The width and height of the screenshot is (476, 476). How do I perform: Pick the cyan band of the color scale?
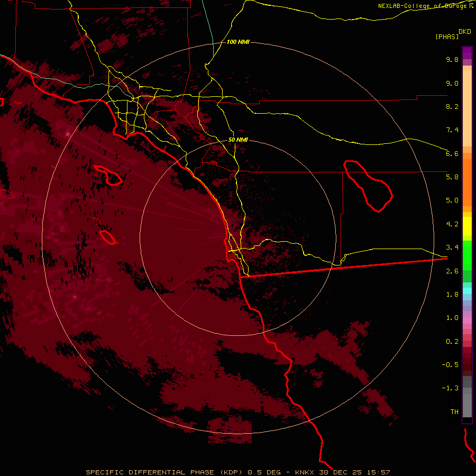coord(467,291)
